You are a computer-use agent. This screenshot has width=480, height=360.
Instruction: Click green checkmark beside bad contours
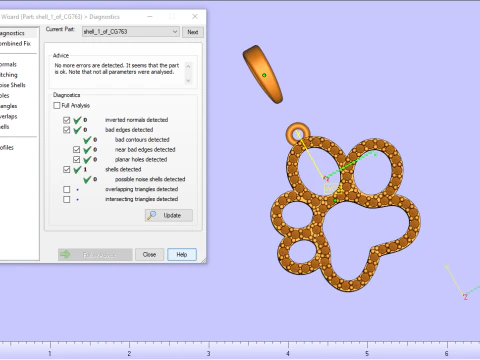tap(87, 140)
